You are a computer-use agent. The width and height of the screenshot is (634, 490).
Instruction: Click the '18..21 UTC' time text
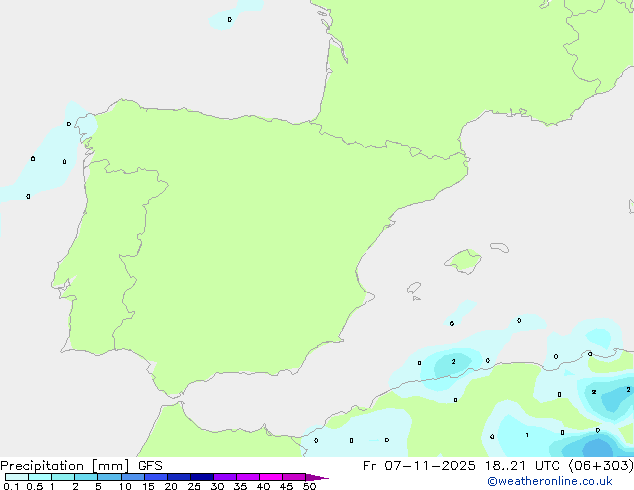coord(522,466)
